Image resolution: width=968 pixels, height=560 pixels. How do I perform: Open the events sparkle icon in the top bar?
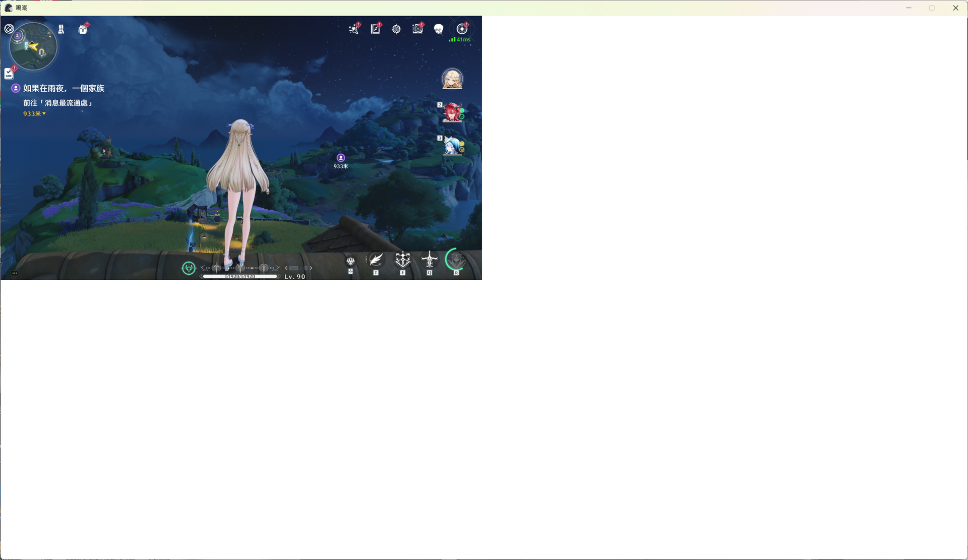click(x=354, y=29)
